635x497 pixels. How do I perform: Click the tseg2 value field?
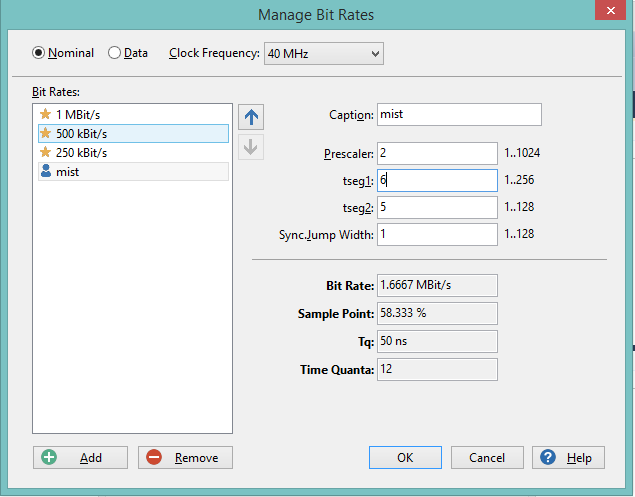(x=437, y=207)
